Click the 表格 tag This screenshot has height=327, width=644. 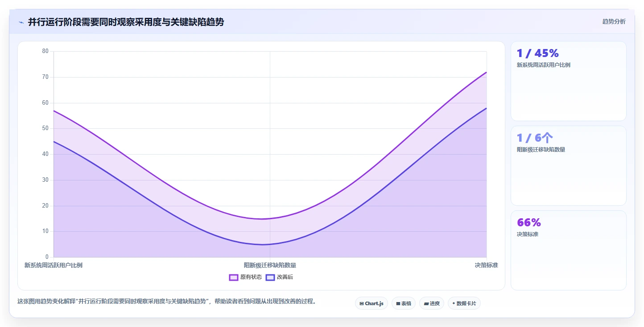click(x=404, y=303)
